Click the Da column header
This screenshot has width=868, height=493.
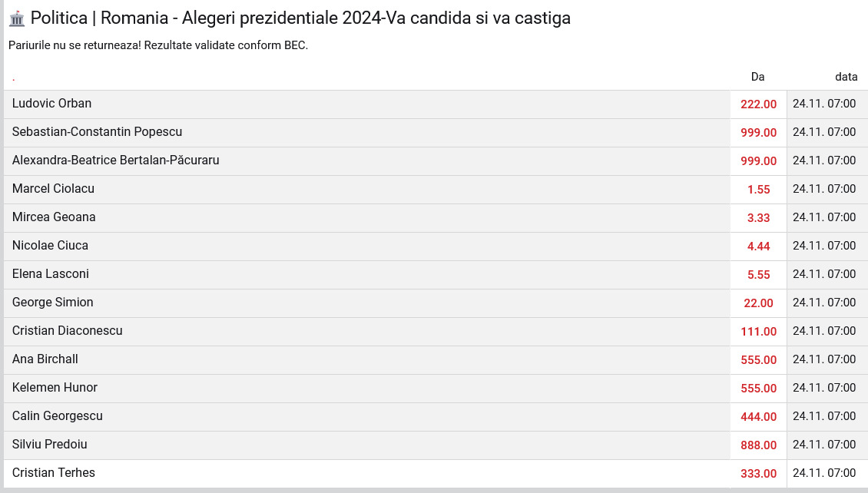click(758, 77)
